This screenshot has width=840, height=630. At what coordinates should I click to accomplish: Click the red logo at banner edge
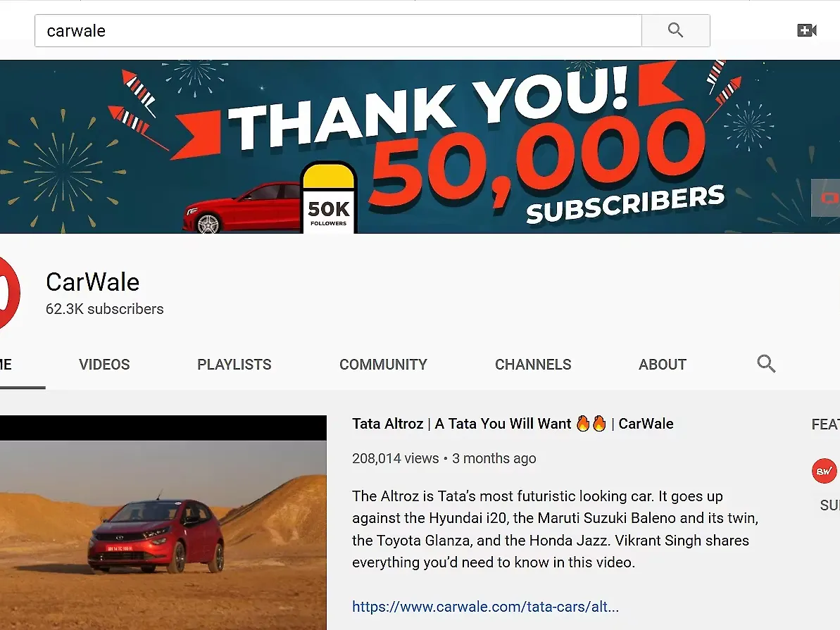827,199
